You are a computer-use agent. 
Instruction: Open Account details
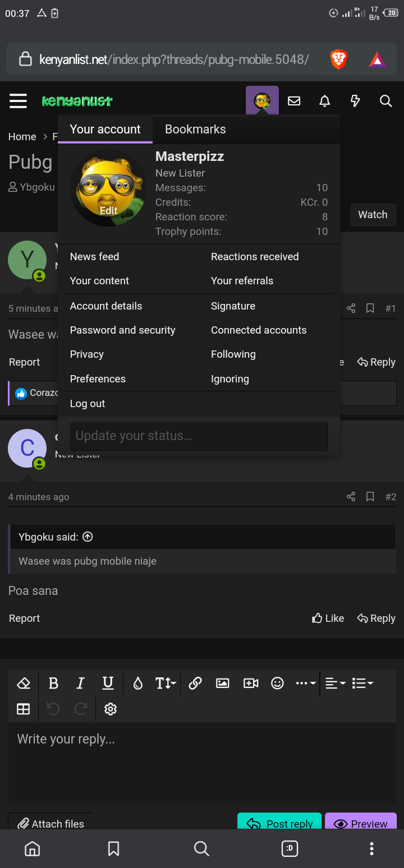point(106,306)
